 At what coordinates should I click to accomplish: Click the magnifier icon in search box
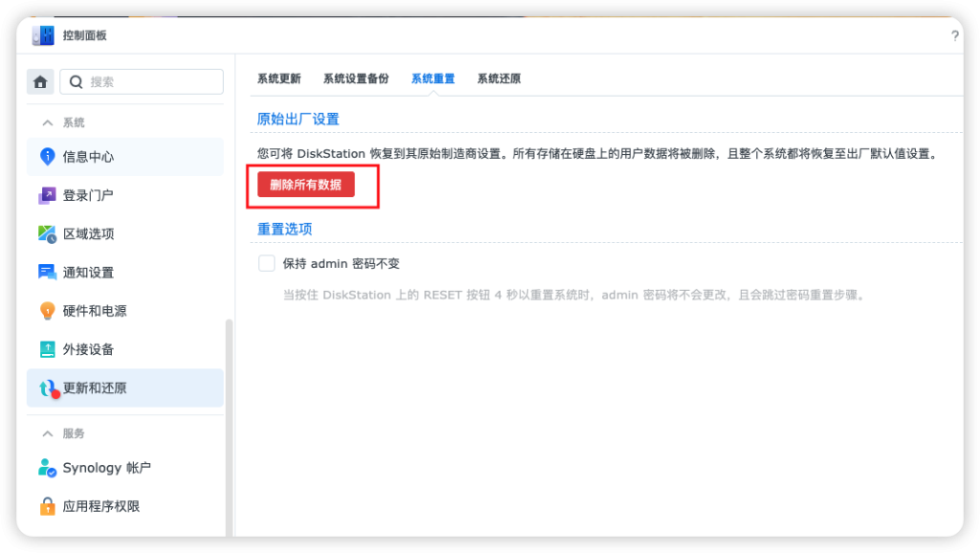tap(77, 82)
